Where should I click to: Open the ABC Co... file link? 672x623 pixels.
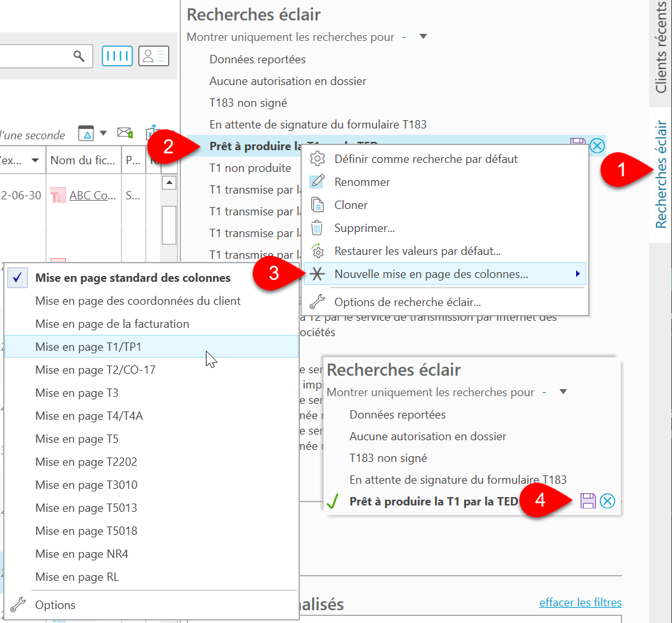93,196
